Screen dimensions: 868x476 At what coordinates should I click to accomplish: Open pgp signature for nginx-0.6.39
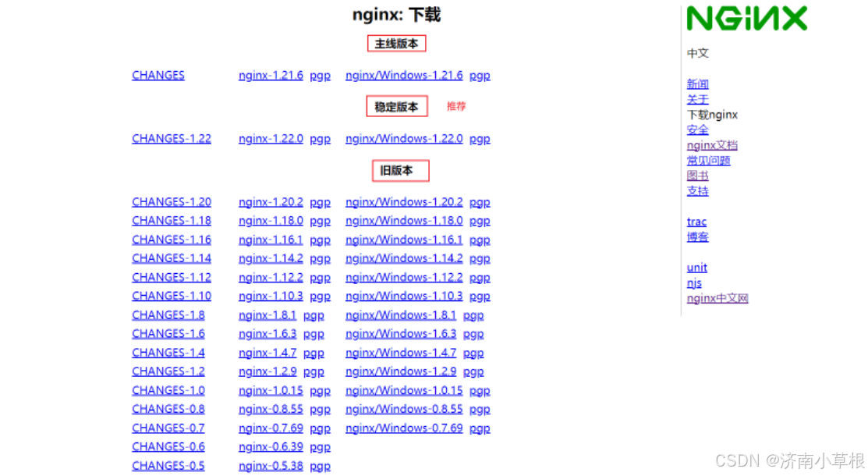320,446
